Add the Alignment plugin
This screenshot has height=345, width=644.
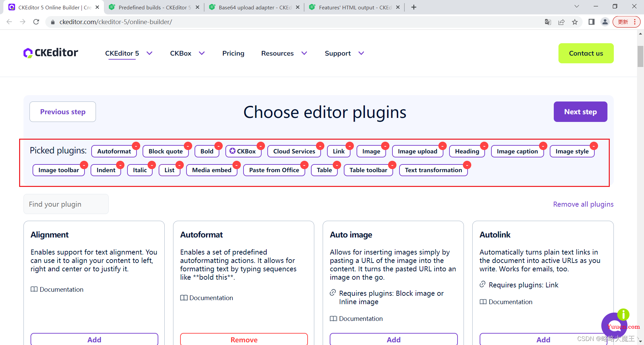click(x=94, y=339)
